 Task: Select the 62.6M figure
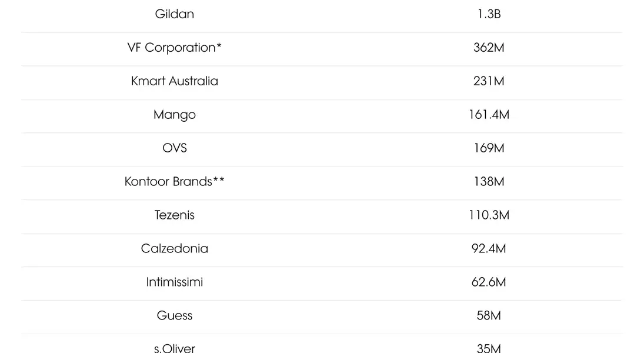[489, 282]
